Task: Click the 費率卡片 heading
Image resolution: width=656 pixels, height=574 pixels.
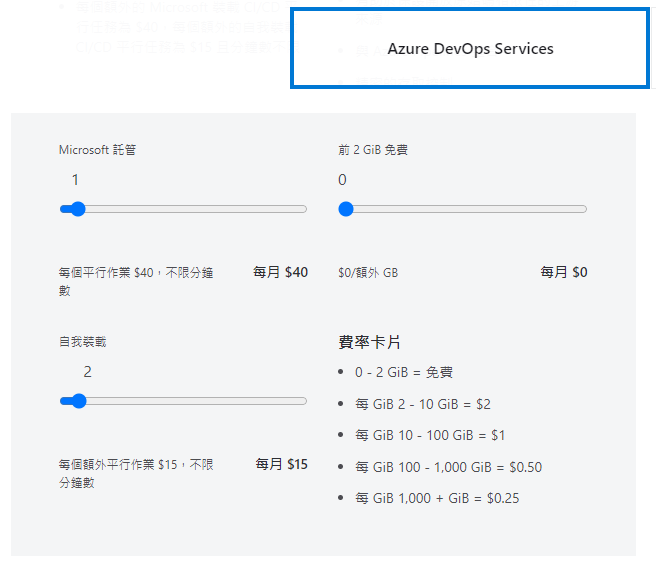Action: 369,342
